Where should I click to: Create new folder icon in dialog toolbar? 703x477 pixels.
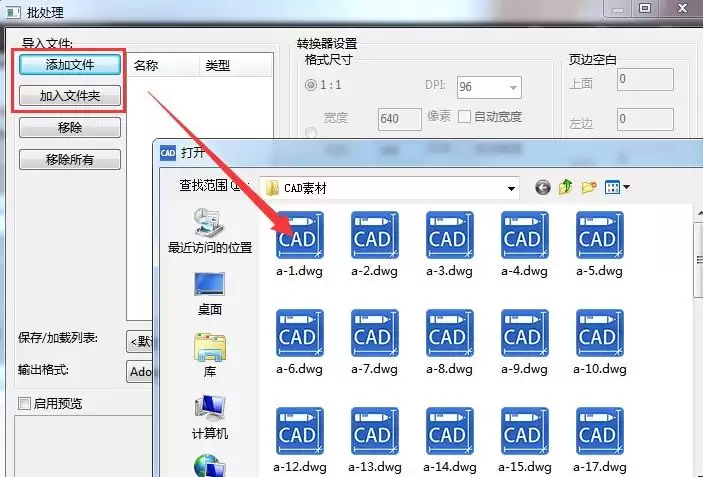click(x=589, y=187)
